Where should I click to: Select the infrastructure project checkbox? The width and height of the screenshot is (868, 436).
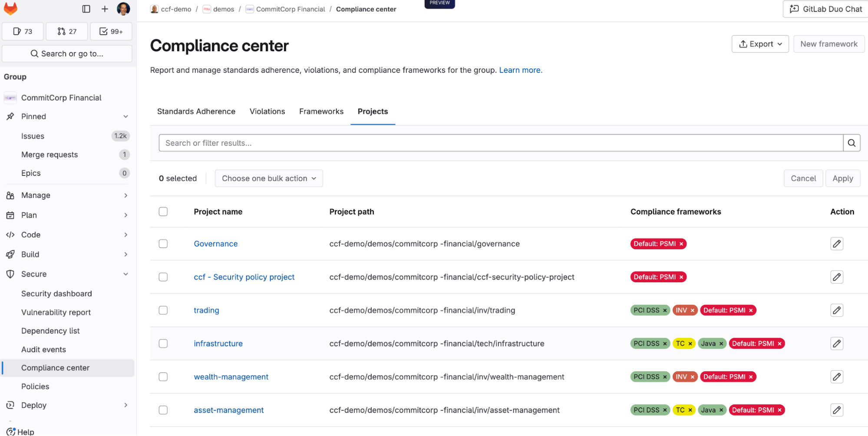[x=163, y=344]
